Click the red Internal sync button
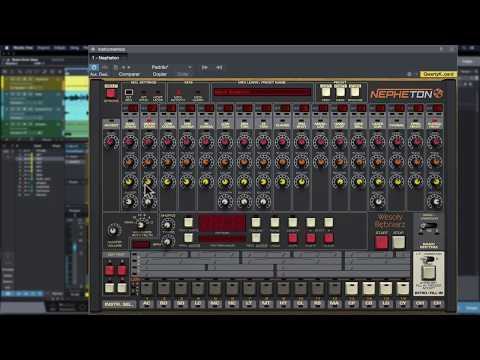480x360 pixels. click(x=111, y=92)
